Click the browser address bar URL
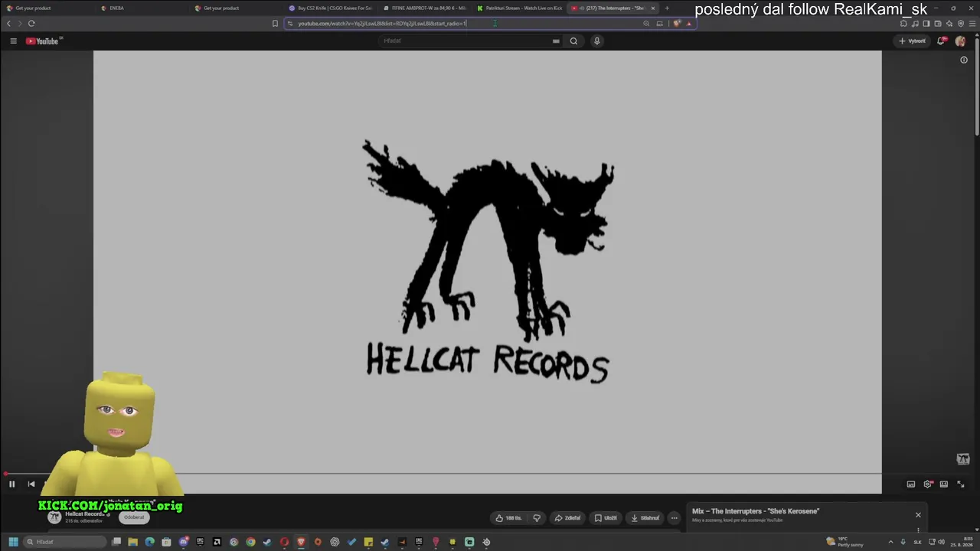The height and width of the screenshot is (551, 980). [381, 24]
